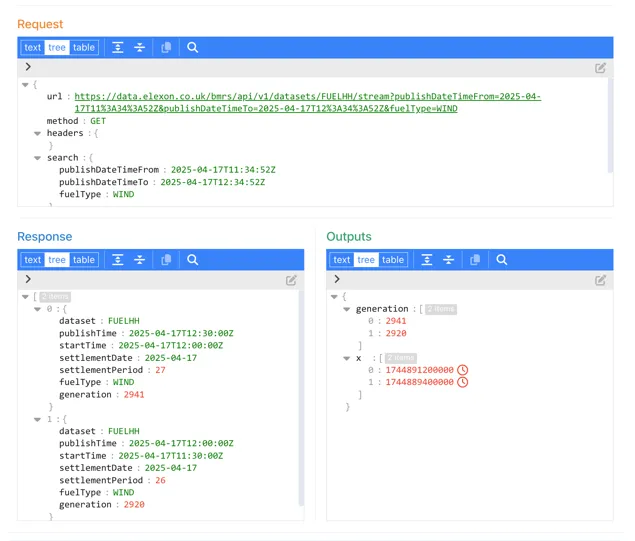Expand all nodes in Outputs toolbar
Viewport: 635px width, 541px height.
pos(426,260)
